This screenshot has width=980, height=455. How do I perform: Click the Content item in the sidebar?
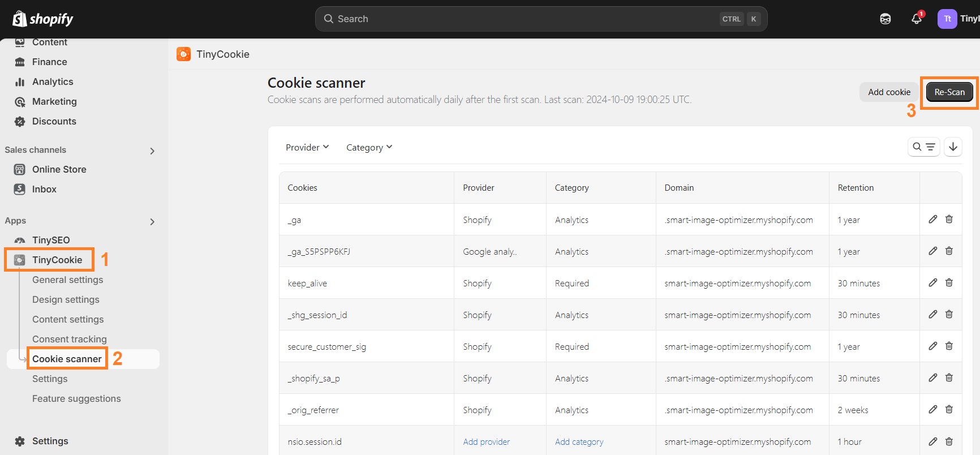(x=49, y=43)
